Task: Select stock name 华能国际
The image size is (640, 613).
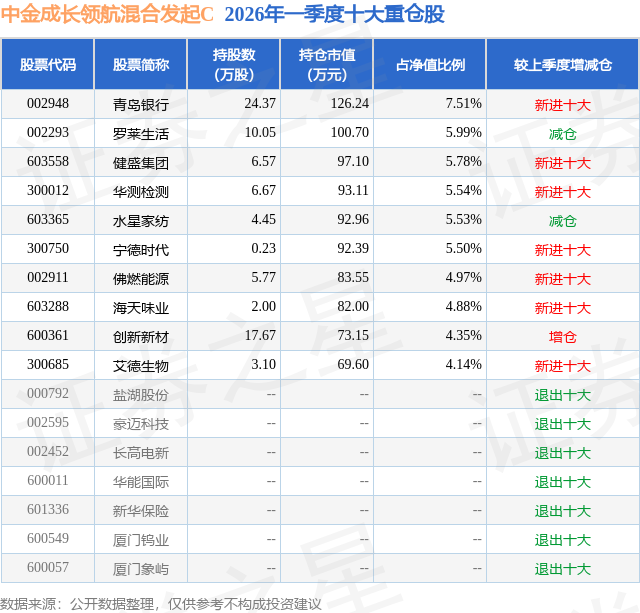Action: click(141, 482)
